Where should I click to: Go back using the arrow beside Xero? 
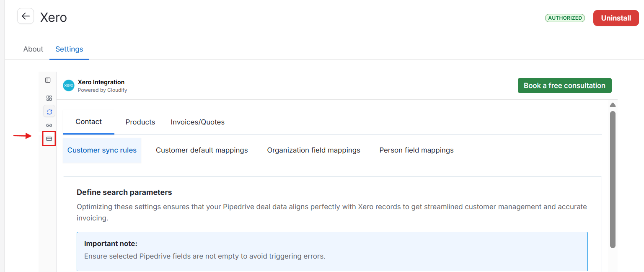26,16
